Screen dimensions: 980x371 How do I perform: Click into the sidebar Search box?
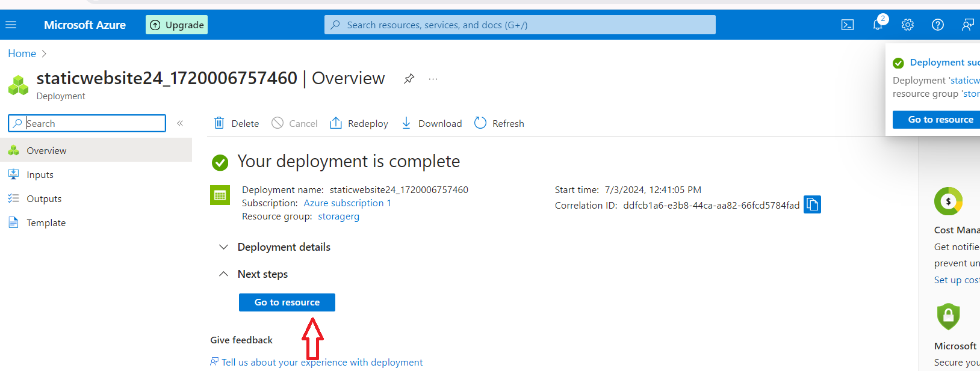click(87, 123)
